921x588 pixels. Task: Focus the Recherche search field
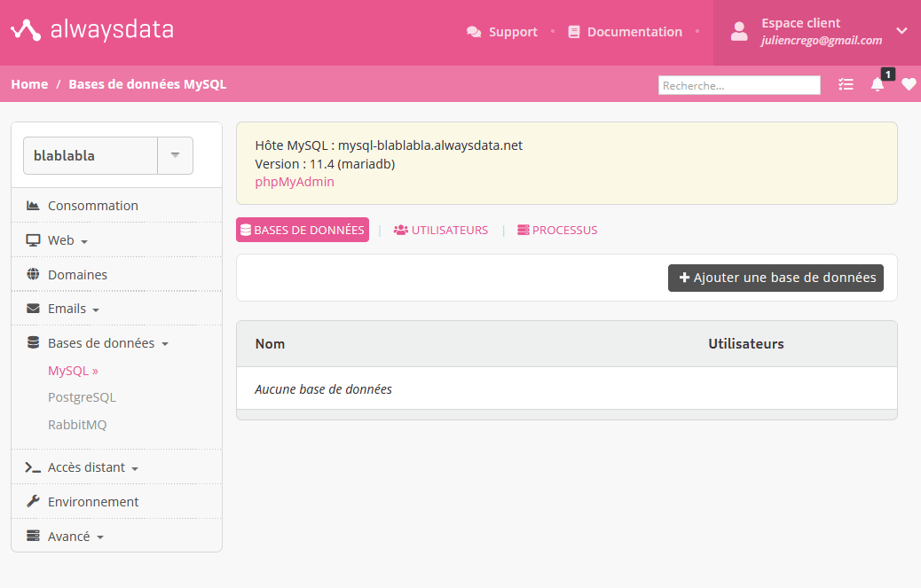[x=739, y=85]
